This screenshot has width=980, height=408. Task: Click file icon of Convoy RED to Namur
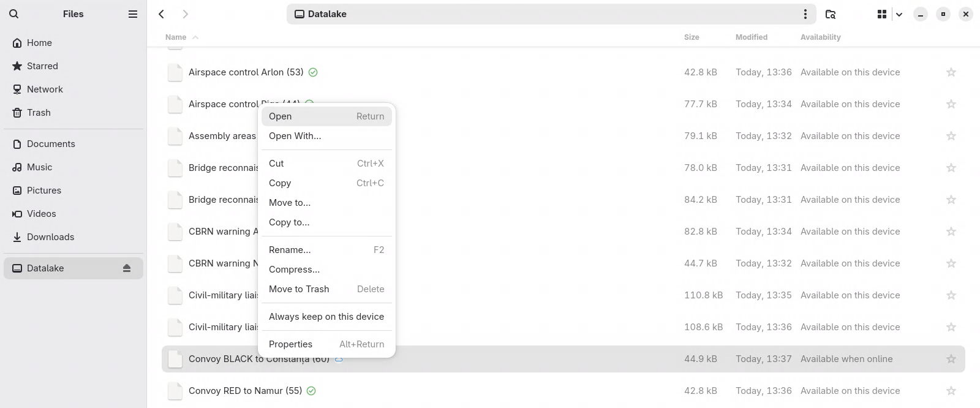click(x=175, y=391)
